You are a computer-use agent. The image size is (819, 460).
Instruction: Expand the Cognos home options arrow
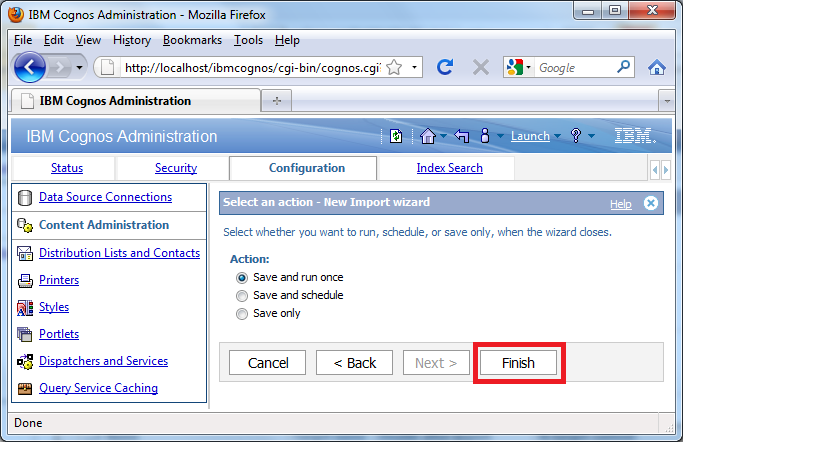[x=443, y=136]
